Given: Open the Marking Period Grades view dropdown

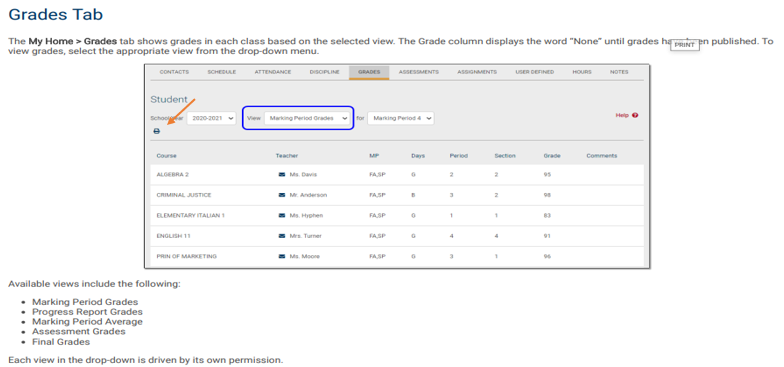Looking at the screenshot, I should point(306,118).
